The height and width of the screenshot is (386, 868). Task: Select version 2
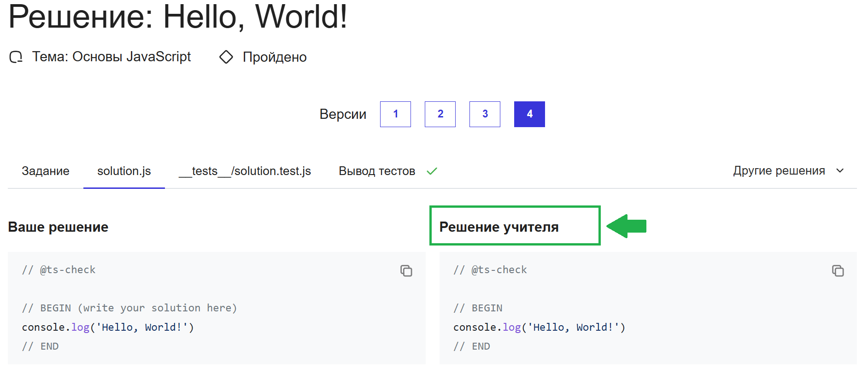point(440,114)
